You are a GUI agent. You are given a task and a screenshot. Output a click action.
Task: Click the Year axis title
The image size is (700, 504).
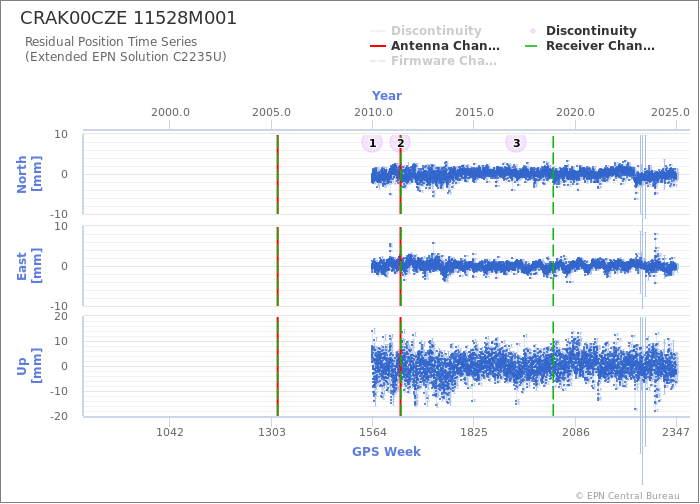(x=387, y=96)
